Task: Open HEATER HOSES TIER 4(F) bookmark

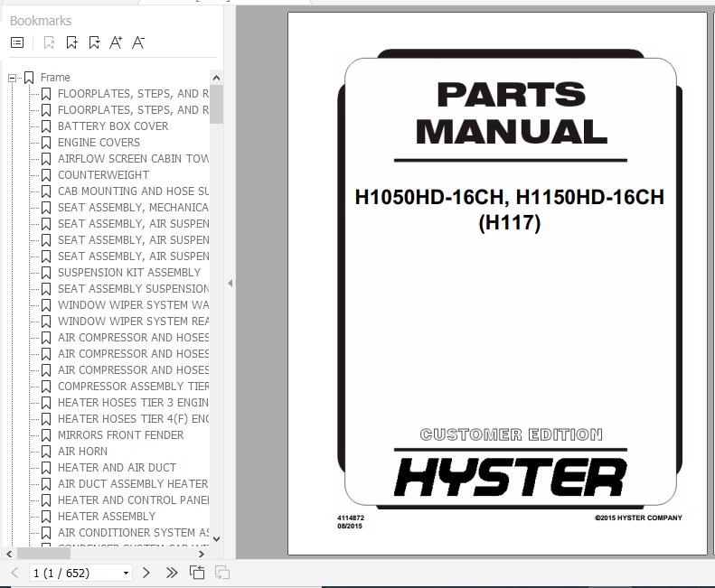Action: click(x=133, y=419)
